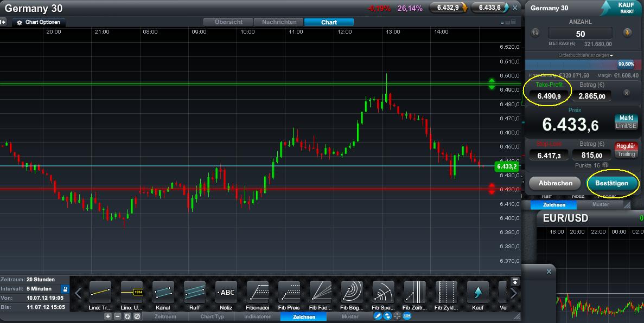
Task: Switch to the Übersicht tab
Action: (228, 22)
